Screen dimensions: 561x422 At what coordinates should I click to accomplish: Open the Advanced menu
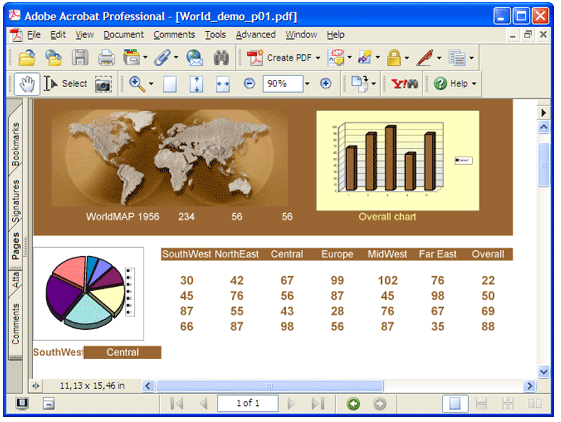[255, 35]
